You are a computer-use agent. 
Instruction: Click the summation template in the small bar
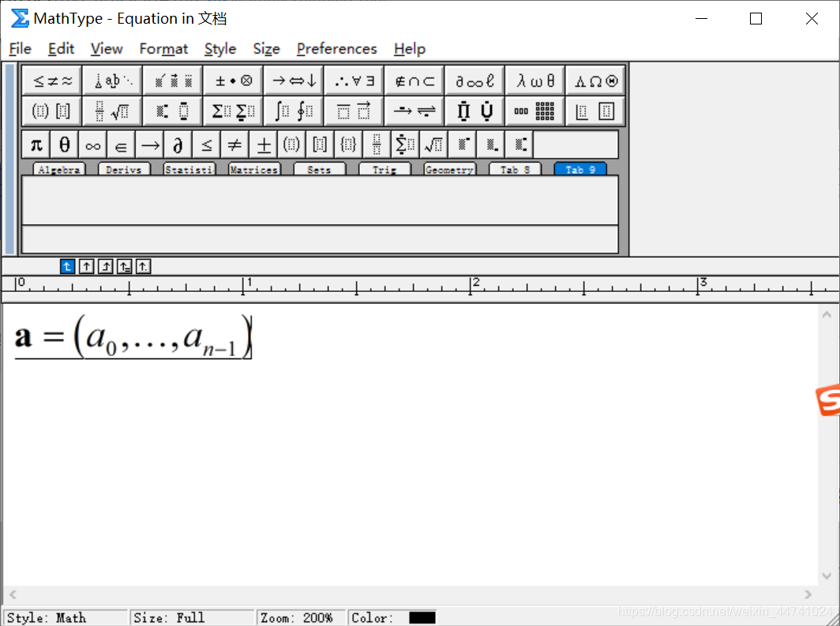pyautogui.click(x=405, y=144)
